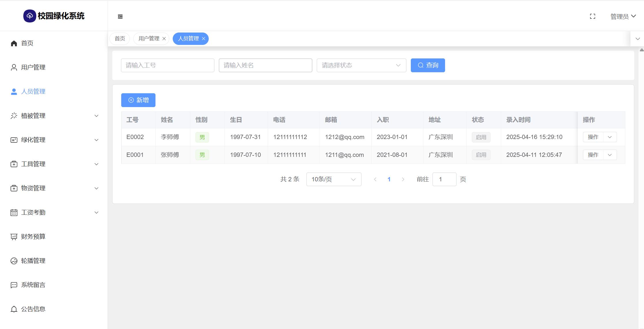This screenshot has width=644, height=329.
Task: Open 财务预算 from the sidebar
Action: pos(33,237)
